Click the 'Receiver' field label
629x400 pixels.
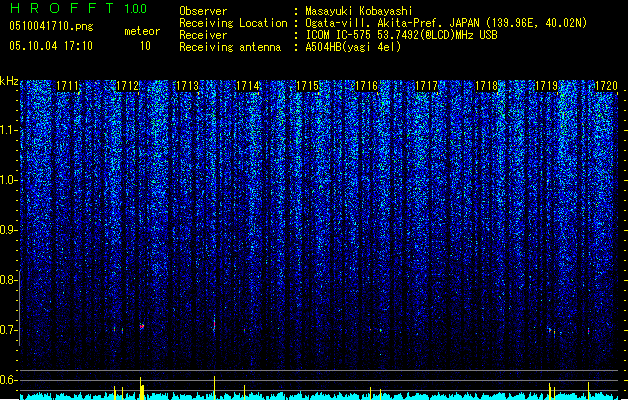[x=203, y=35]
